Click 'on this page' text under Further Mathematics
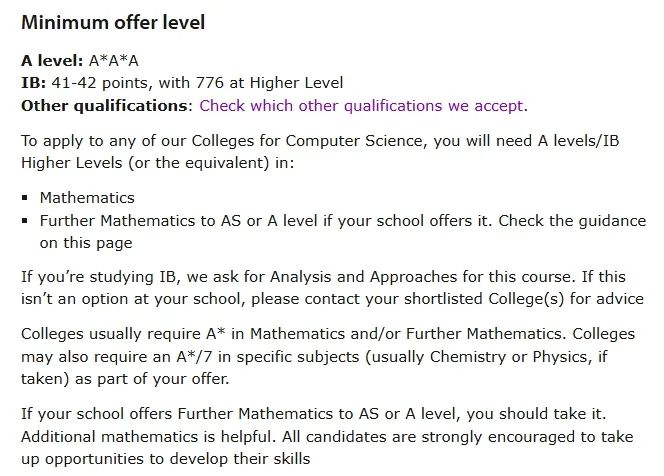The width and height of the screenshot is (664, 476). [86, 243]
